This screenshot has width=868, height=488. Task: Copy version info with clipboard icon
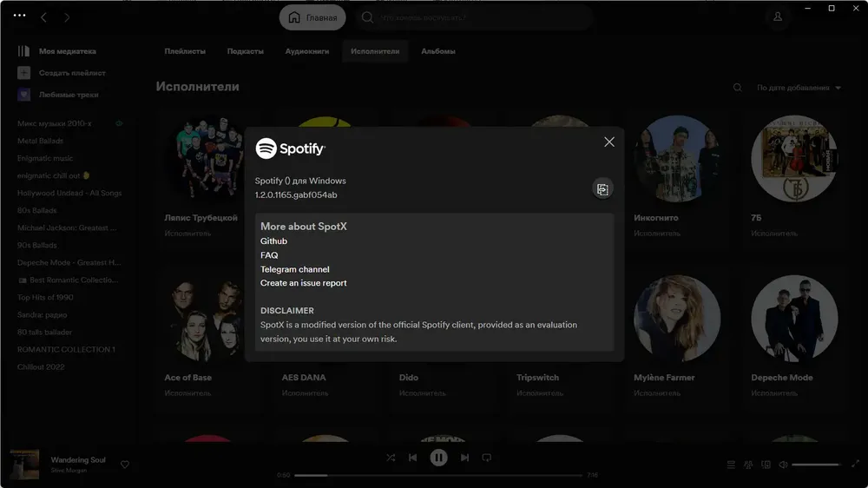coord(602,189)
